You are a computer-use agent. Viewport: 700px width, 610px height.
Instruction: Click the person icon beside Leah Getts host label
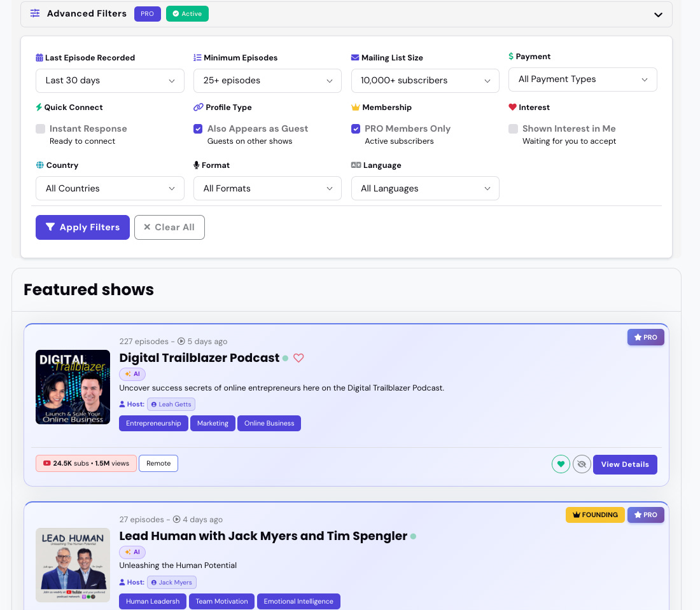[122, 405]
